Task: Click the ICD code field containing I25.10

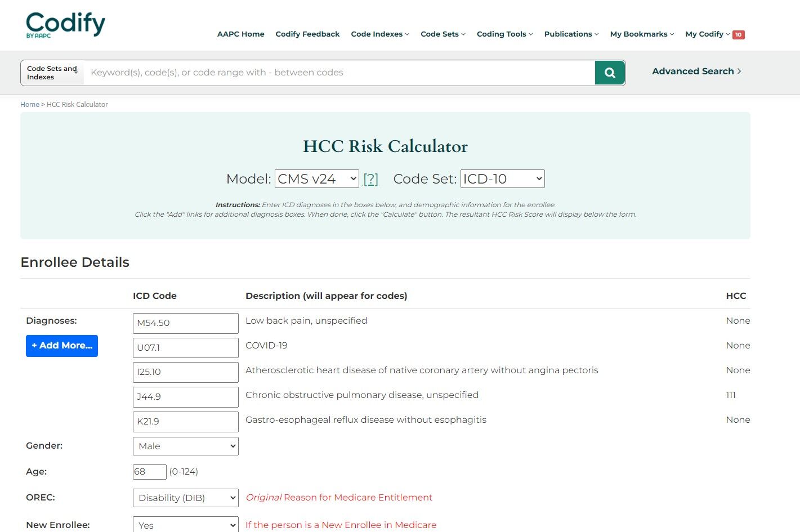Action: pos(186,372)
